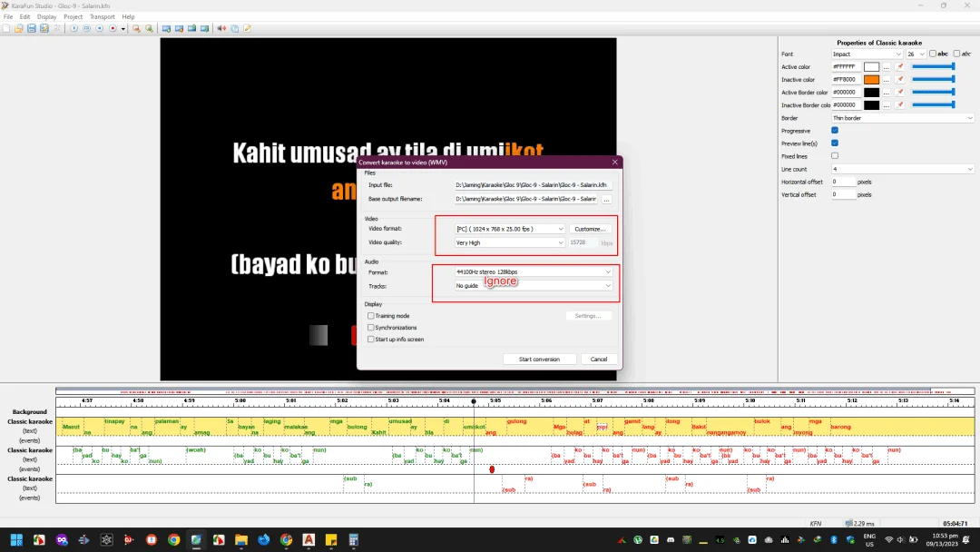Open the Video format dropdown
Image resolution: width=980 pixels, height=552 pixels.
509,229
